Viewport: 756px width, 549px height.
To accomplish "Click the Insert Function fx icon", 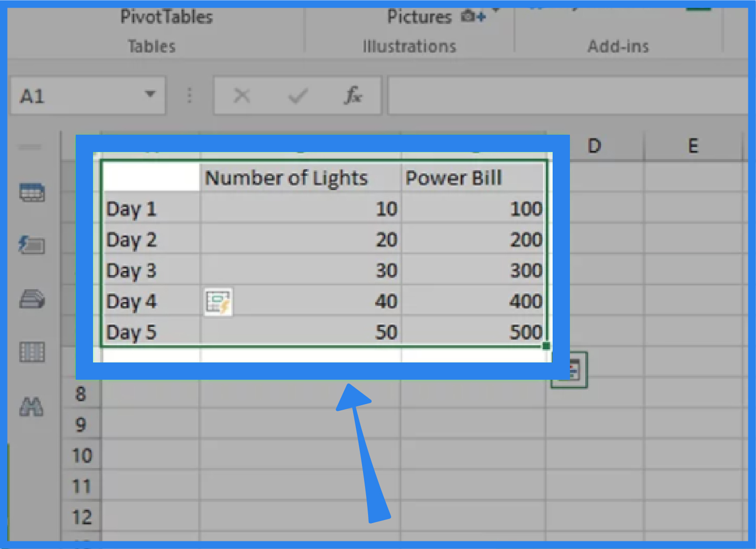I will pyautogui.click(x=353, y=96).
